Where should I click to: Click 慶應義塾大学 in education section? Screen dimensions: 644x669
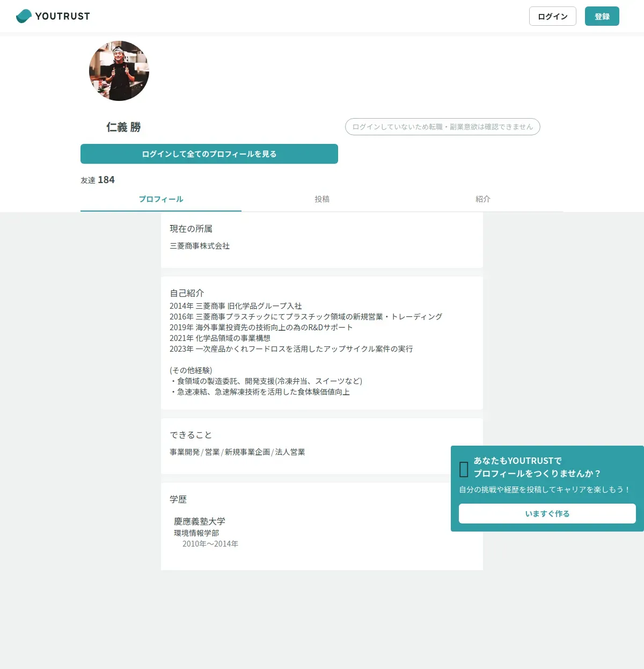[x=200, y=521]
